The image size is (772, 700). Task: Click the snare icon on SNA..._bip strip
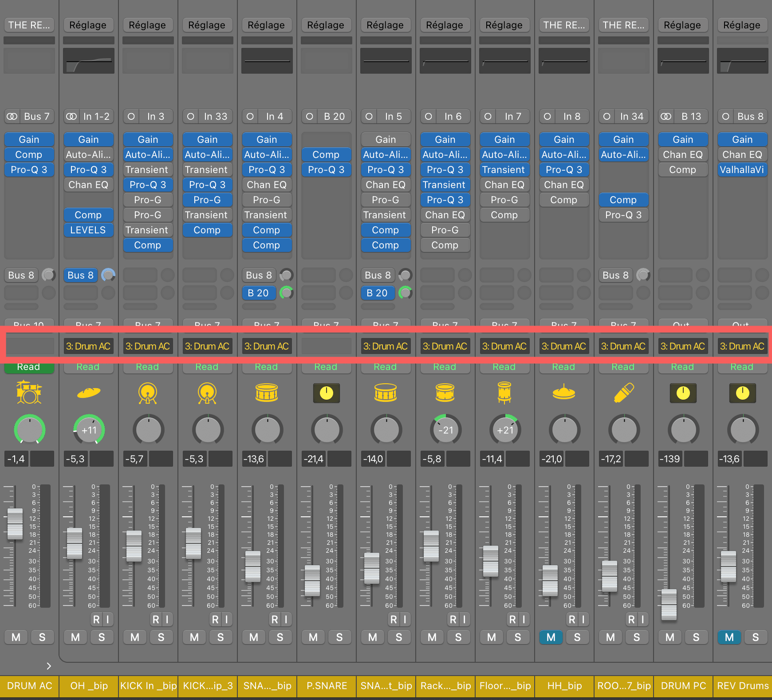[x=267, y=393]
